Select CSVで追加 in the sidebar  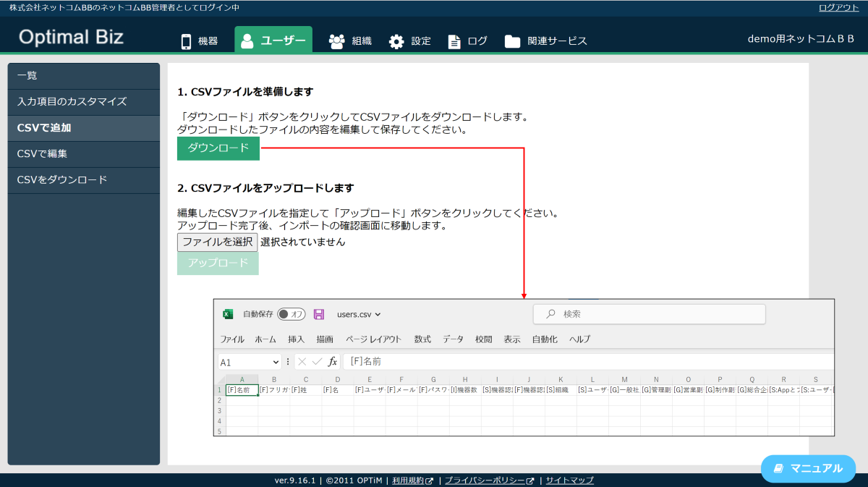click(x=84, y=128)
